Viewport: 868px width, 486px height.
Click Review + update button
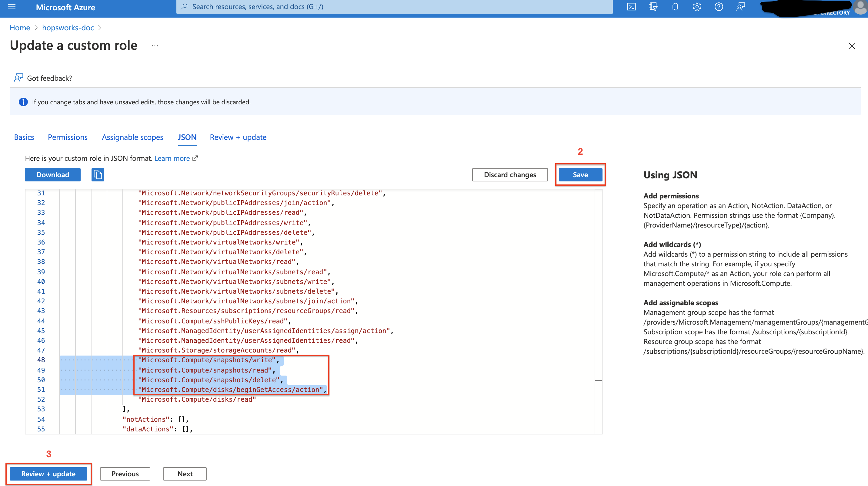[48, 474]
